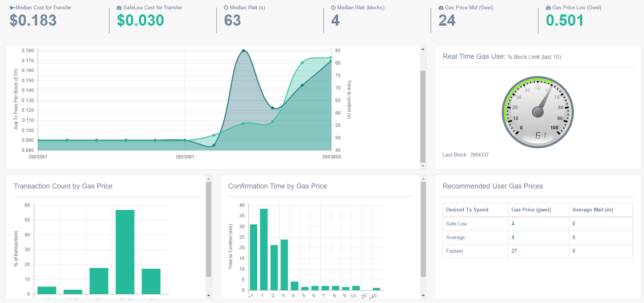
Task: Click the Gas Price Mid value 24
Action: pyautogui.click(x=447, y=21)
